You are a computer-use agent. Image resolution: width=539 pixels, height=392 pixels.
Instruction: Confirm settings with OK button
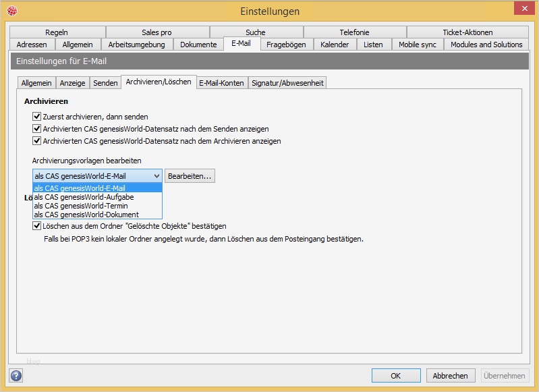(396, 376)
